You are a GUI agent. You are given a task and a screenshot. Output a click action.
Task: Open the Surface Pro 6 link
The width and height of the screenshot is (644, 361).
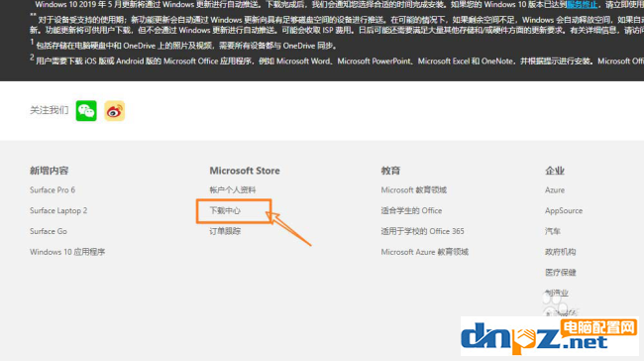click(x=53, y=190)
